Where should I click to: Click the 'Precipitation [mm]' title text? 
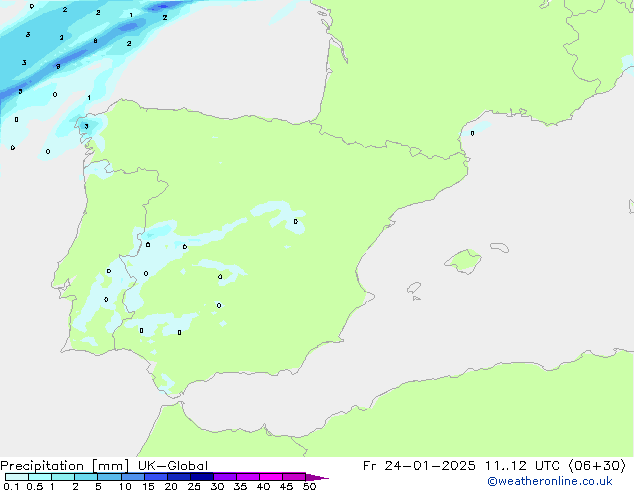[65, 466]
